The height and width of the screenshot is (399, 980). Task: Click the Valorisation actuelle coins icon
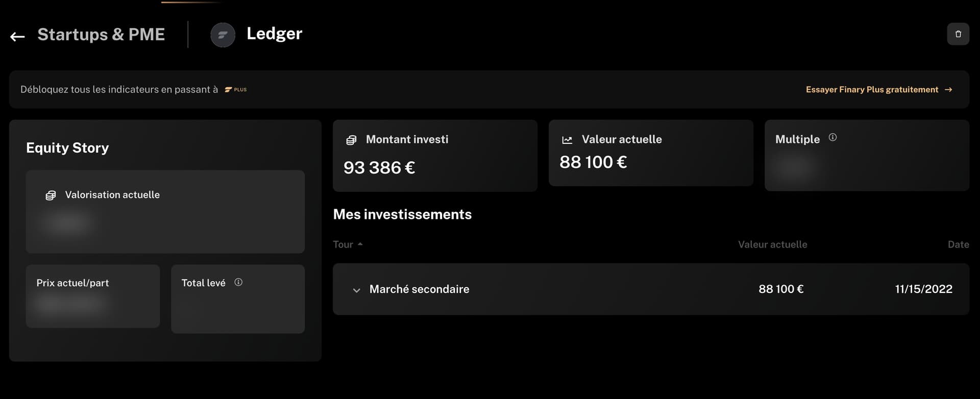[x=51, y=195]
